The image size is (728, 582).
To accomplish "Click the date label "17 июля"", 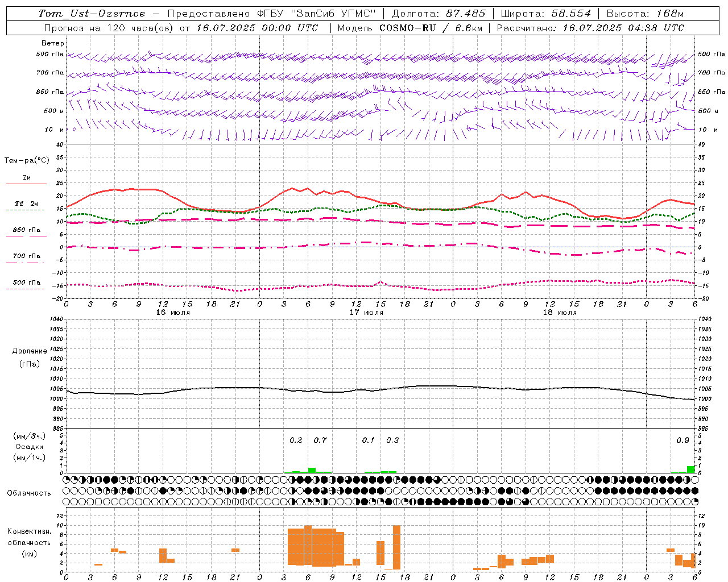I will pos(366,313).
